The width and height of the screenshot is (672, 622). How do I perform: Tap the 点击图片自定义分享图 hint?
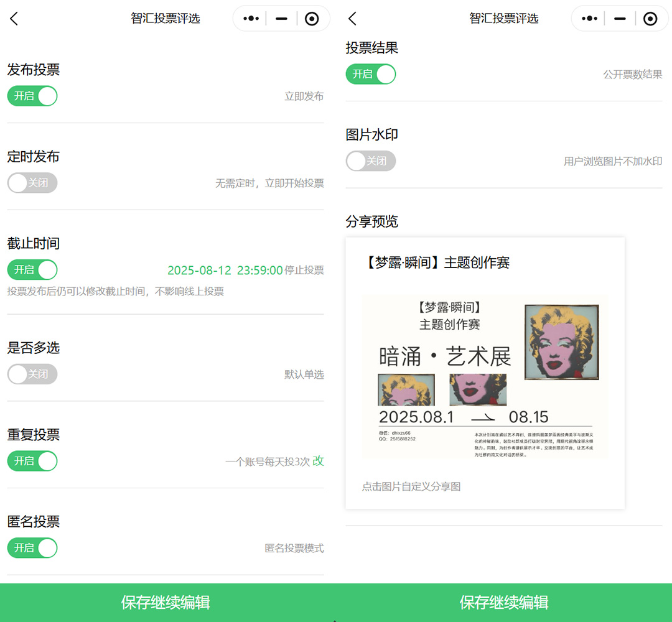[x=411, y=486]
